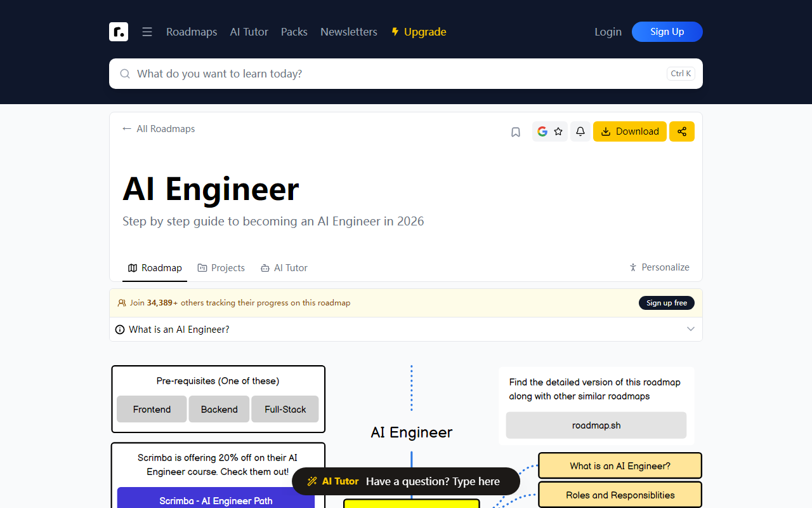
Task: Open the hamburger menu icon
Action: [x=147, y=32]
